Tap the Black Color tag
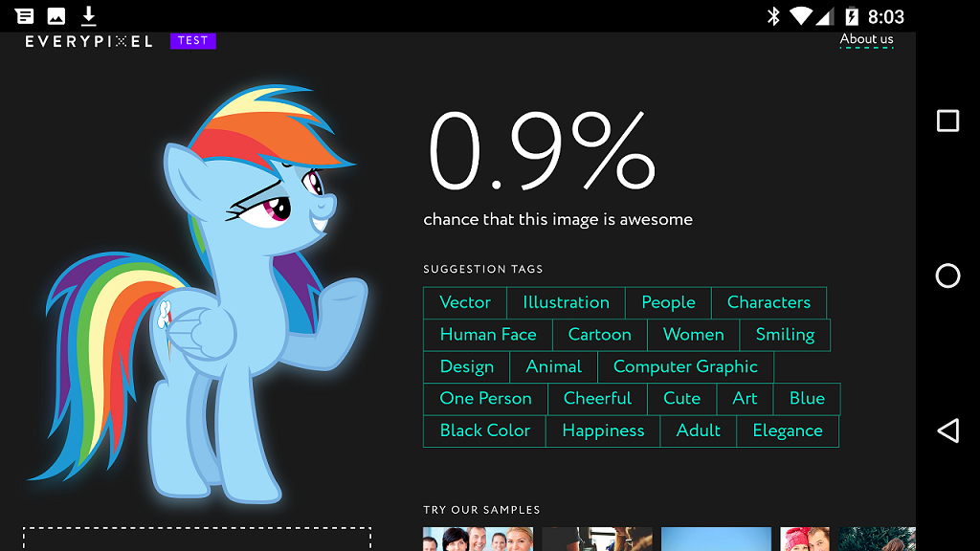The image size is (980, 551). pyautogui.click(x=485, y=431)
